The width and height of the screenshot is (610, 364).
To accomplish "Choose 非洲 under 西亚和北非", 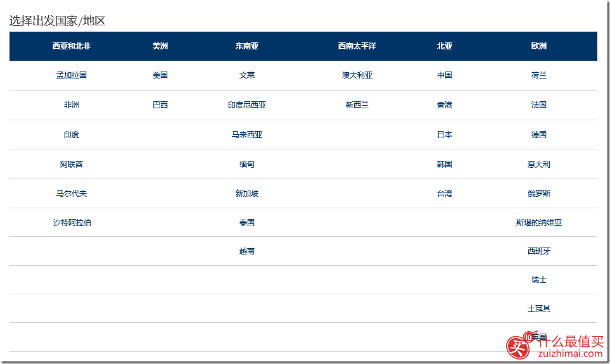I will click(72, 105).
